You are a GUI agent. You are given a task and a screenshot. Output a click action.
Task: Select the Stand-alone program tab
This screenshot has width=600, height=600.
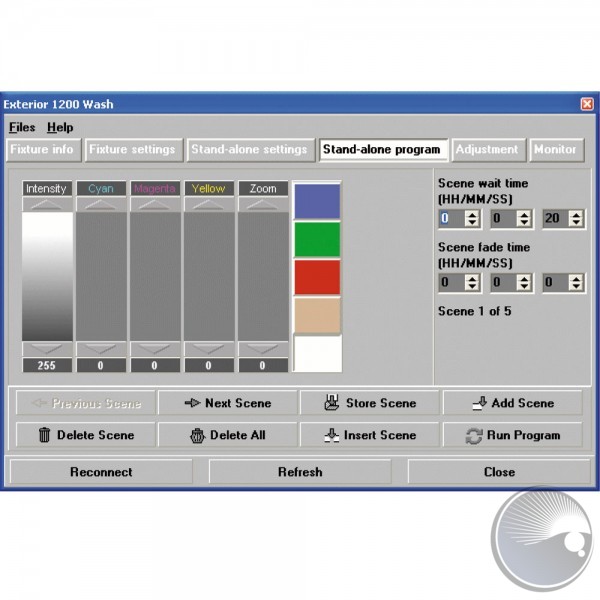(x=383, y=150)
